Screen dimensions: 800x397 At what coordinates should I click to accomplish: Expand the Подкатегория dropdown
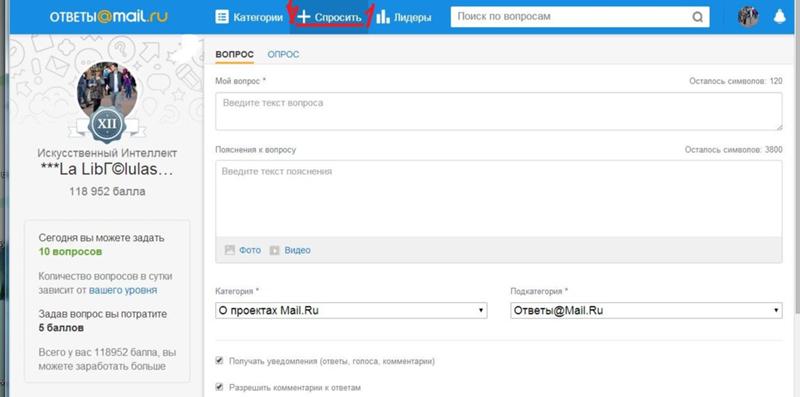pos(646,310)
